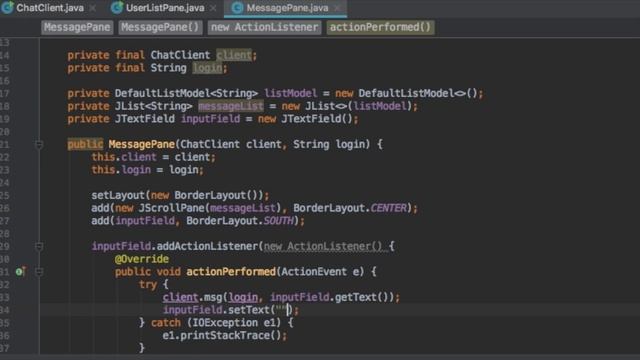Click 'this.login = login;' line
This screenshot has height=360, width=640.
tap(147, 170)
